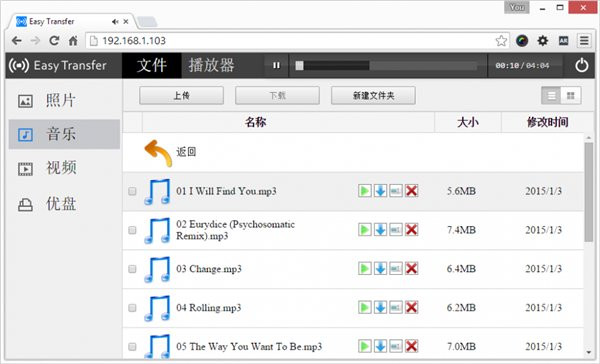Delete 05 The Way You Want To Be.mp3
Viewport: 600px width, 364px height.
411,346
